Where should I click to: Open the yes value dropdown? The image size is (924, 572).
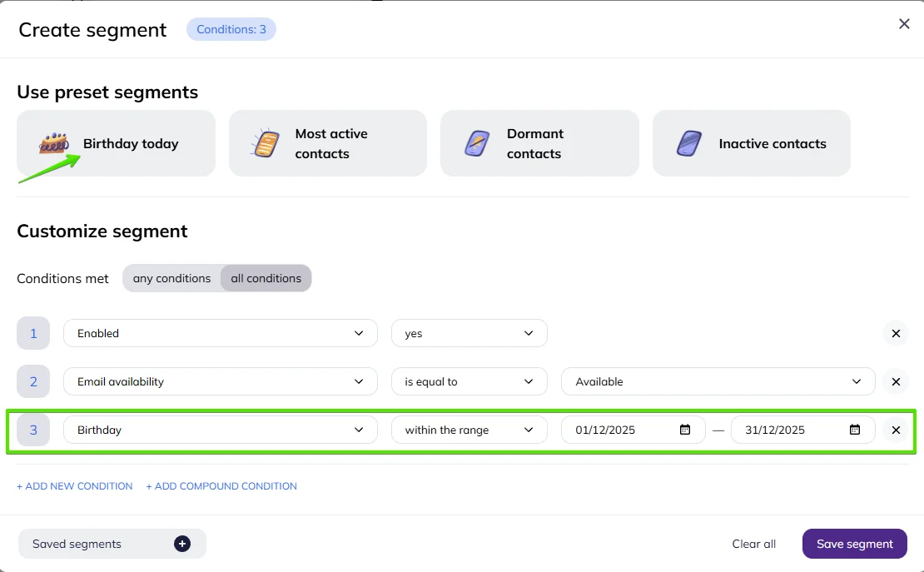pyautogui.click(x=469, y=333)
